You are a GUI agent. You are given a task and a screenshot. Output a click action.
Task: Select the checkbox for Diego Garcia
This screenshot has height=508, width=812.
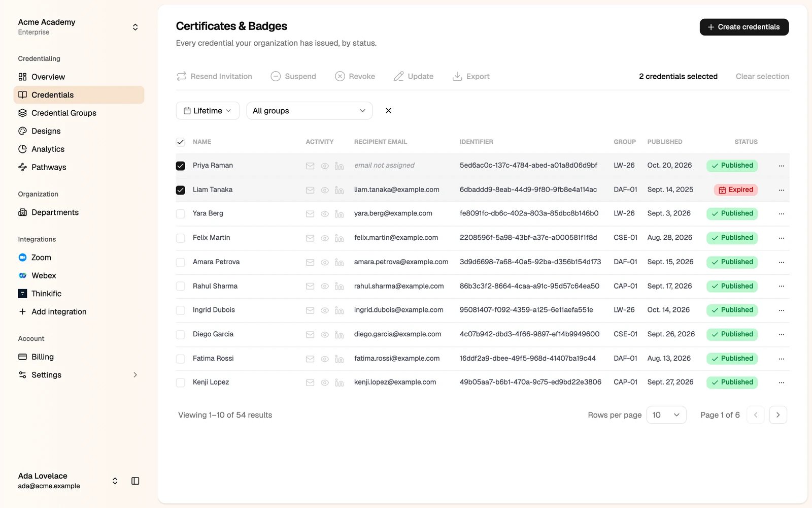tap(180, 335)
